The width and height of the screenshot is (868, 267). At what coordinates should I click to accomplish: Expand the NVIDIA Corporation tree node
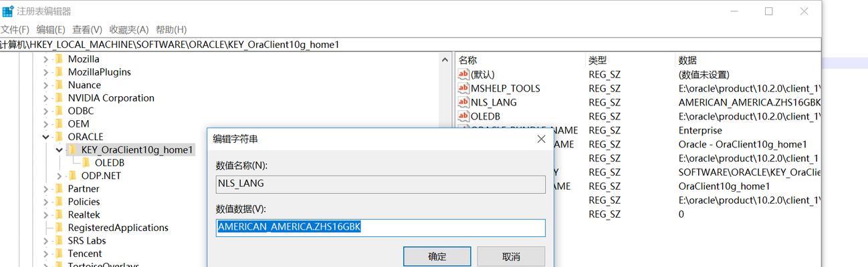(46, 97)
